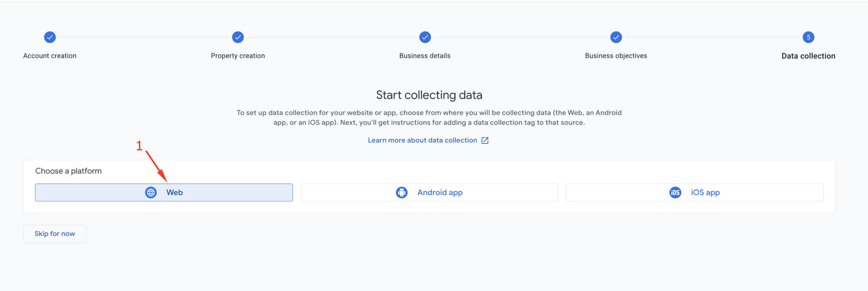Open Learn more about data collection link
The width and height of the screenshot is (868, 291).
[422, 140]
